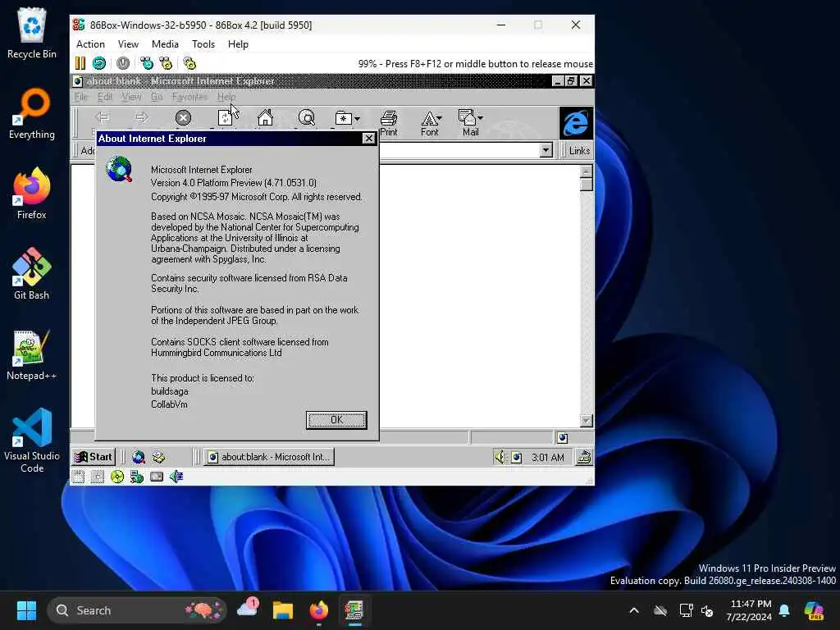Expand the Mail toolbar dropdown arrow
The width and height of the screenshot is (840, 630).
pyautogui.click(x=481, y=118)
